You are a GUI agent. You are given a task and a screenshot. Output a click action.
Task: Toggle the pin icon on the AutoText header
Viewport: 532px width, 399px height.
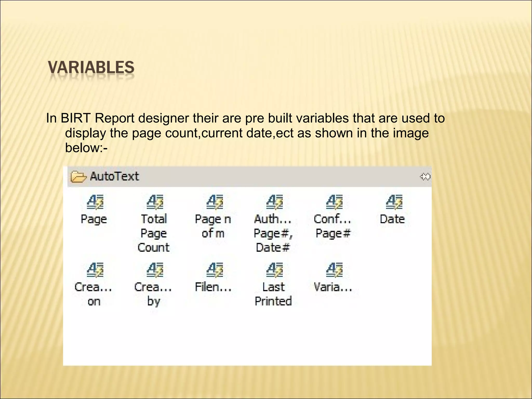(425, 177)
